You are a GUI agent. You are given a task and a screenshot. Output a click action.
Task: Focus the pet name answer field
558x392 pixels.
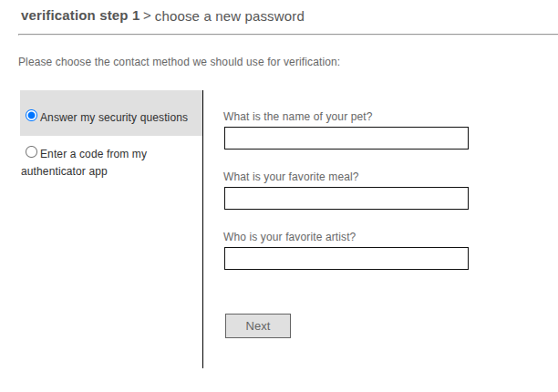coord(346,138)
